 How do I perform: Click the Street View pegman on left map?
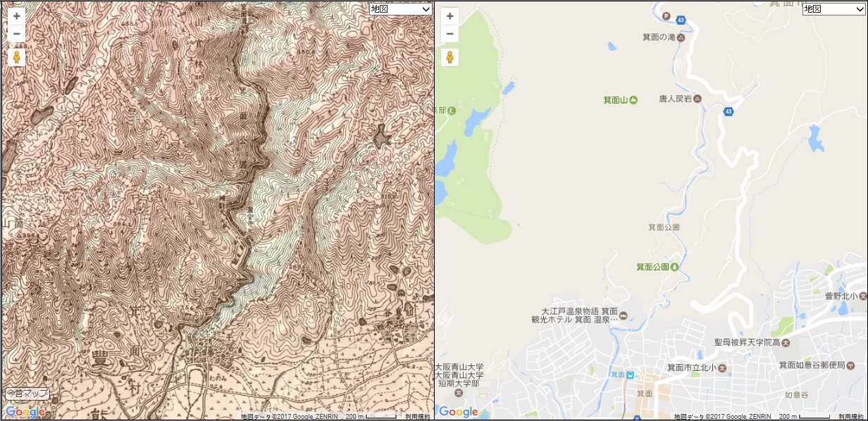[x=17, y=57]
